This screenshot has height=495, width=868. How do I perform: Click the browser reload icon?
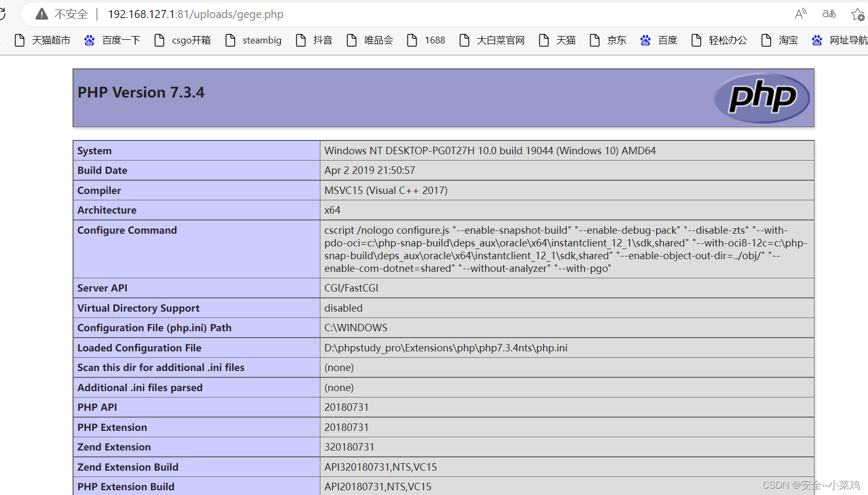coord(2,14)
